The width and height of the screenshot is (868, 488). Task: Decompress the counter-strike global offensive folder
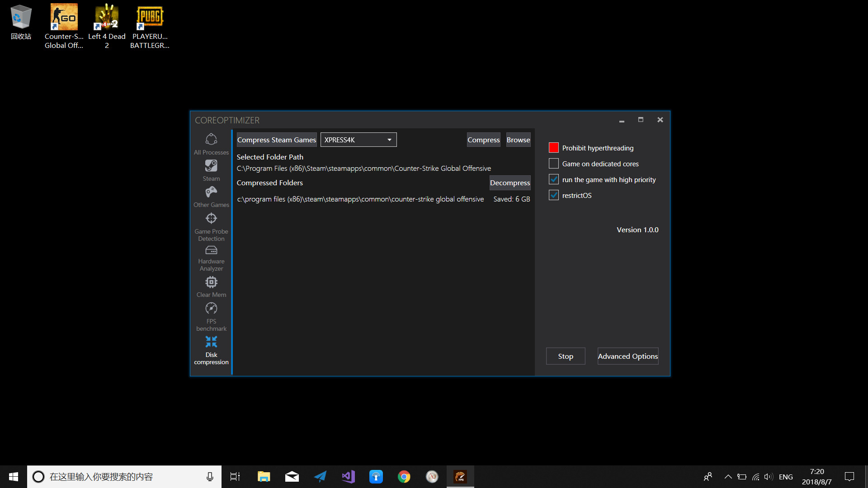(x=510, y=183)
